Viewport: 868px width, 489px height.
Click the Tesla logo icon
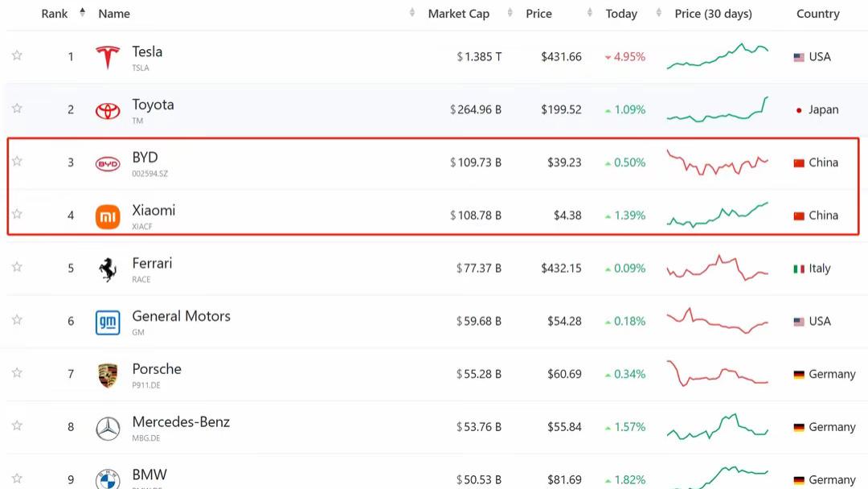(108, 57)
